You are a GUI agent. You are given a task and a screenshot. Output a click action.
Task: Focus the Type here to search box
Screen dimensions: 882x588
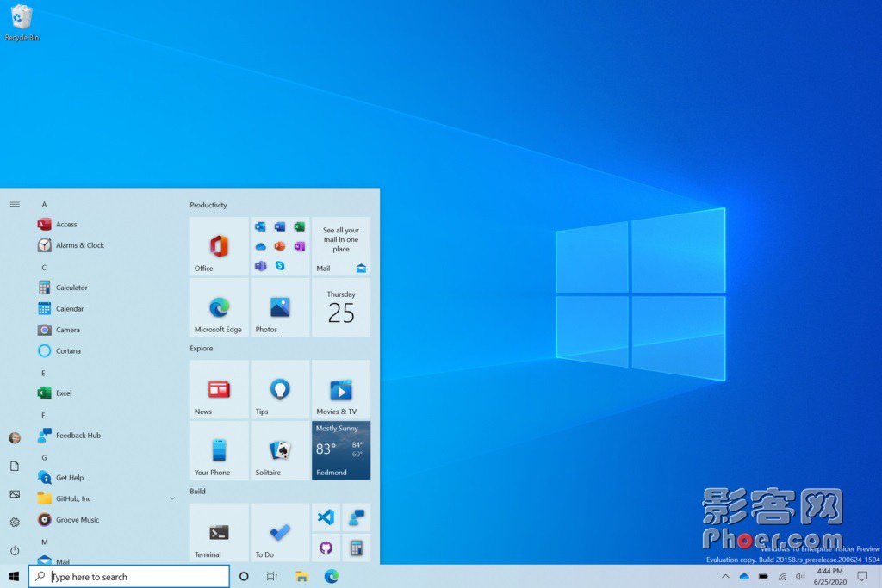click(129, 576)
